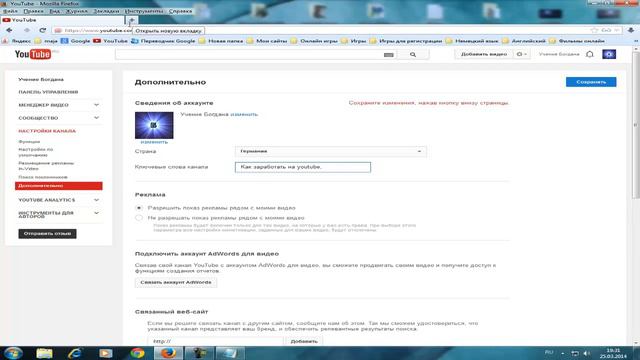Click 'изменить' link under channel avatar

(x=154, y=142)
